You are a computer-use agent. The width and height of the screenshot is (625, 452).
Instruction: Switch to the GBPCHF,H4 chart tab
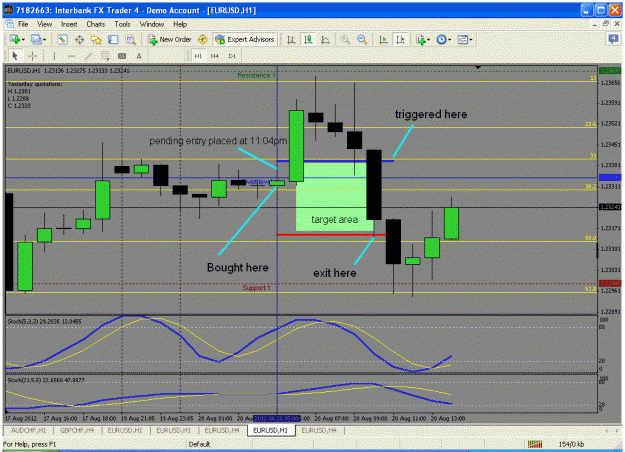tap(77, 430)
